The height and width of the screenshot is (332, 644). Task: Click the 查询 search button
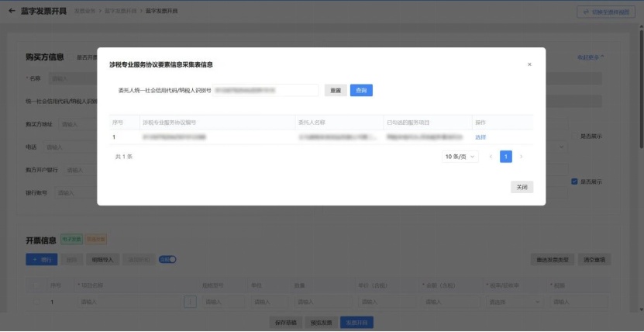361,90
